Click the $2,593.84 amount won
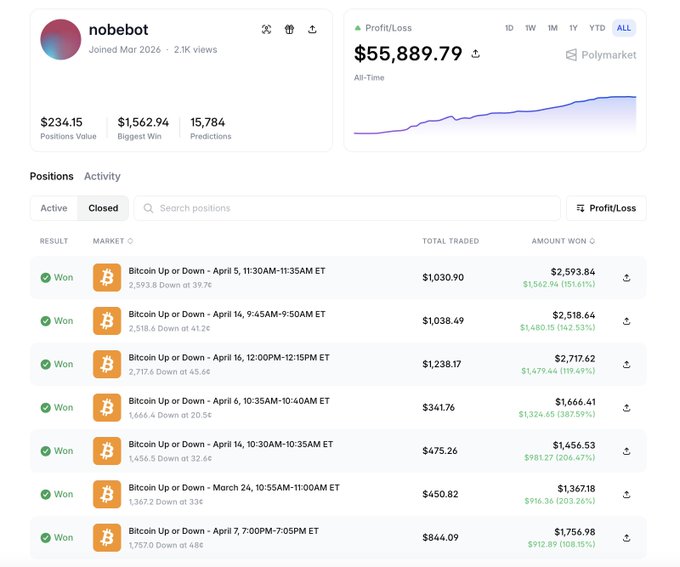The image size is (680, 567). point(573,272)
